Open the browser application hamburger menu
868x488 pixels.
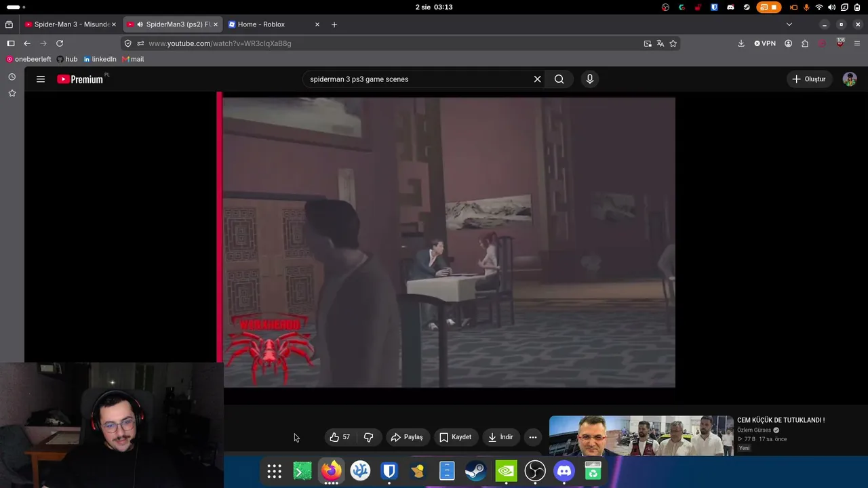[x=857, y=43]
